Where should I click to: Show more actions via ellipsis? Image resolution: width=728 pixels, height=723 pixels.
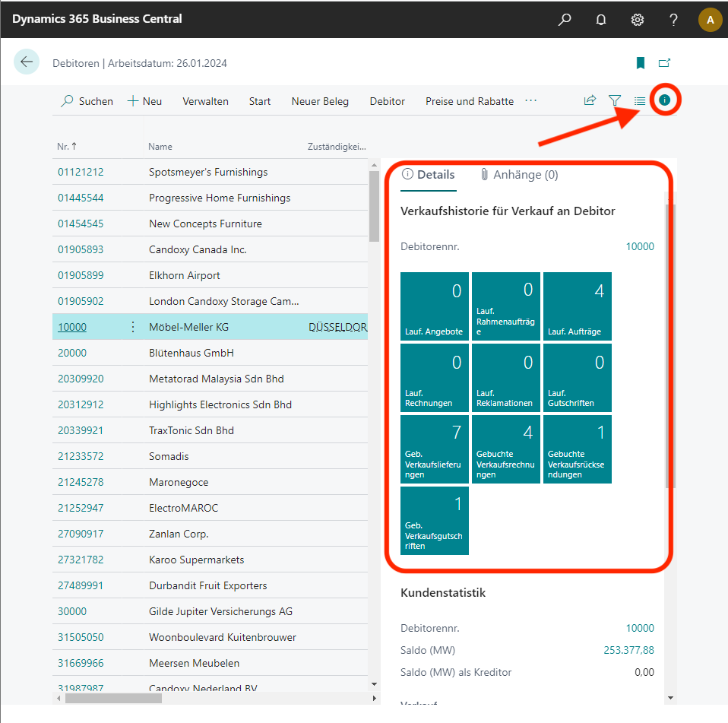pos(530,100)
